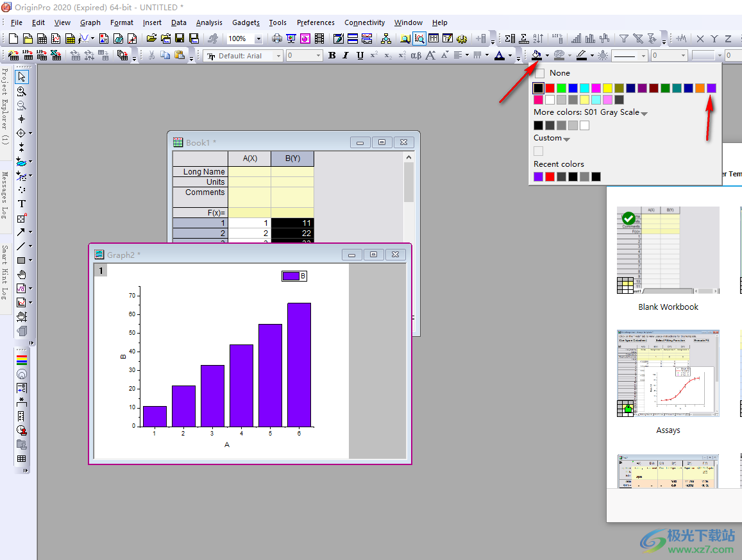This screenshot has height=560, width=742.
Task: Toggle Underline formatting
Action: point(360,55)
